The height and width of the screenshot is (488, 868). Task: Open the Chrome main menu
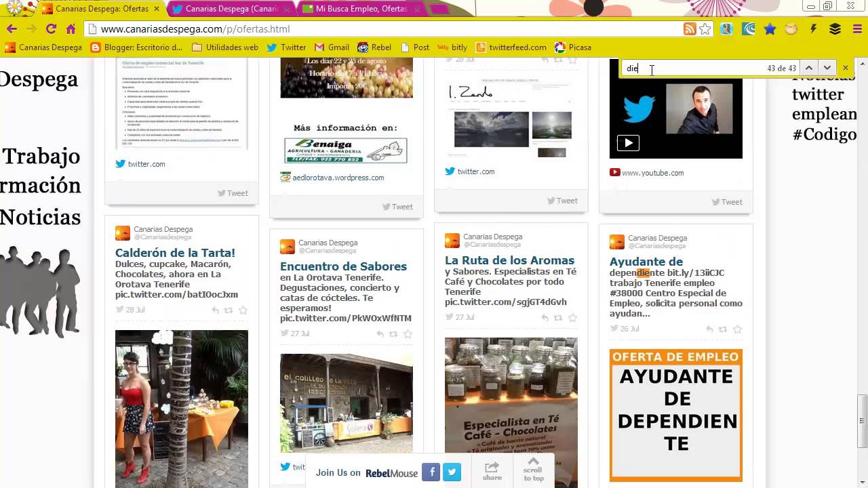click(856, 29)
